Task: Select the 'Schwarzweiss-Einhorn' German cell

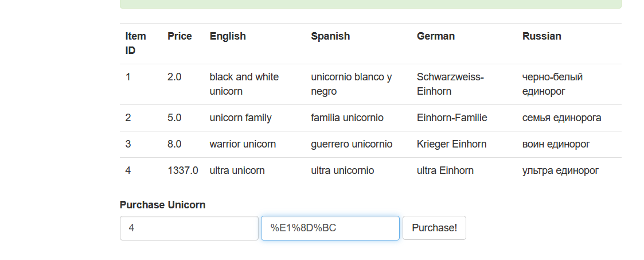Action: pyautogui.click(x=450, y=84)
